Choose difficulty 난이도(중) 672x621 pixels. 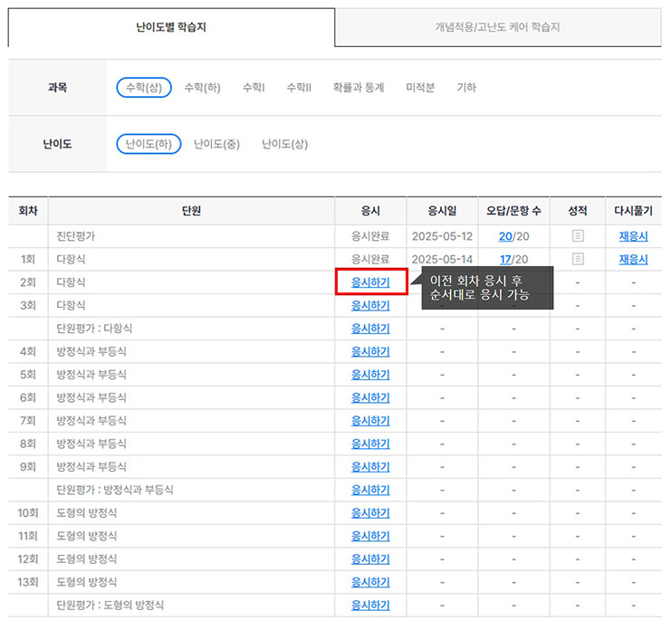(216, 144)
